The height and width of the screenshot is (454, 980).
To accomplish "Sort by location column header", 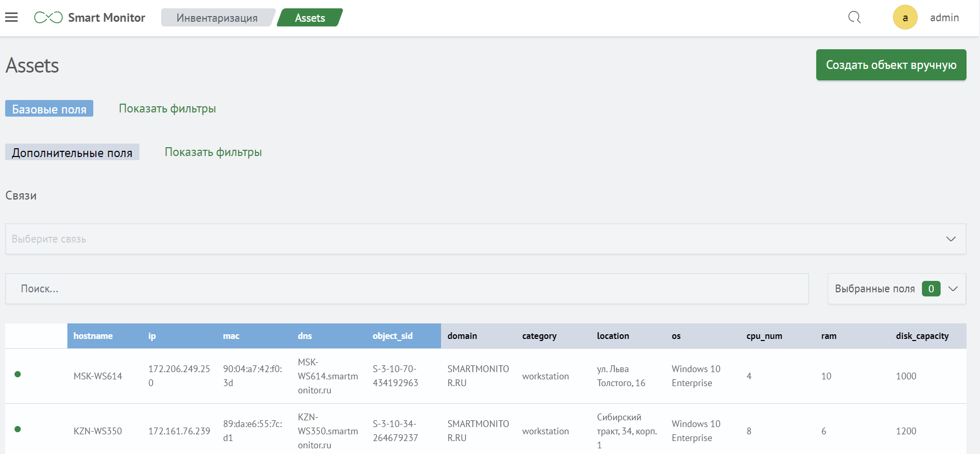I will click(613, 336).
